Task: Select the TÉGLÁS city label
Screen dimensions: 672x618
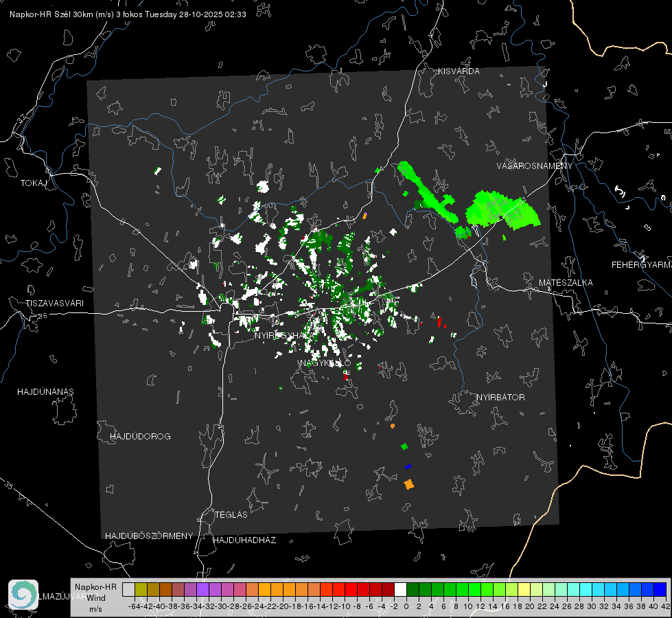Action: pos(231,515)
